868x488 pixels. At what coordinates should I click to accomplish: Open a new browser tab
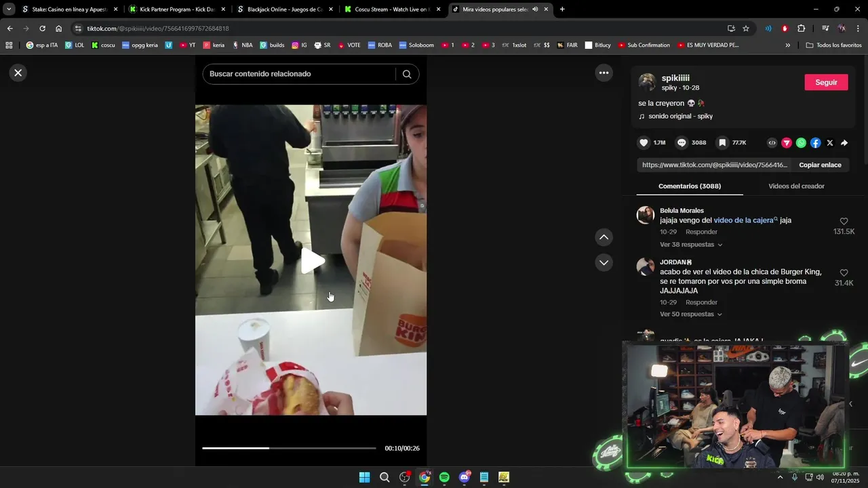pos(562,9)
